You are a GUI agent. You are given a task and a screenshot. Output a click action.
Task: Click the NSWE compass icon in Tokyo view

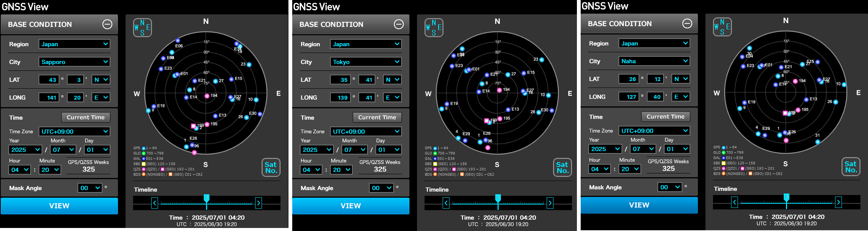coord(434,28)
